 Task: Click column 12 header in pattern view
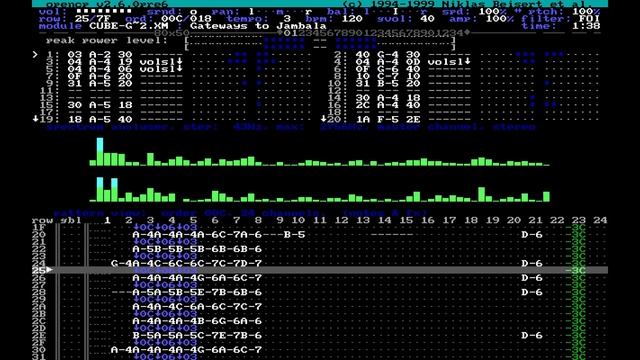[x=341, y=220]
